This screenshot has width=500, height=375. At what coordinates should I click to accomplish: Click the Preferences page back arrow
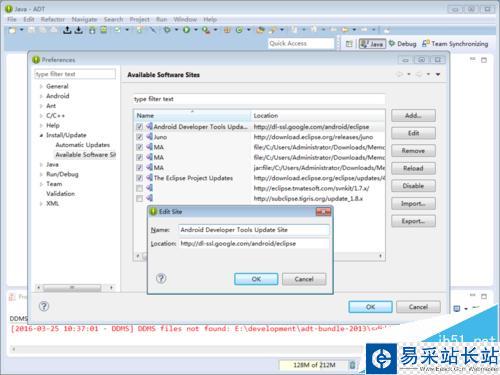399,74
